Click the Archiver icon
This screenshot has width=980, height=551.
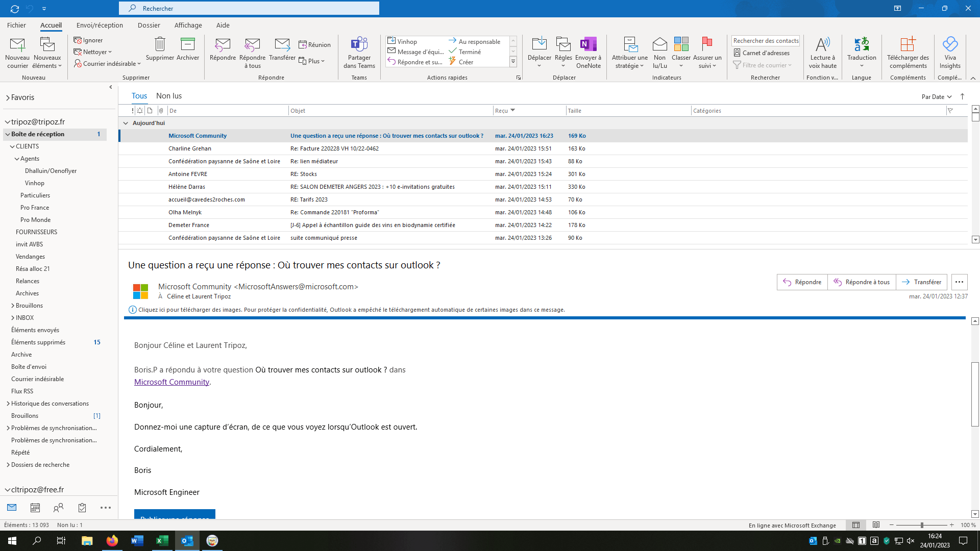click(x=188, y=44)
